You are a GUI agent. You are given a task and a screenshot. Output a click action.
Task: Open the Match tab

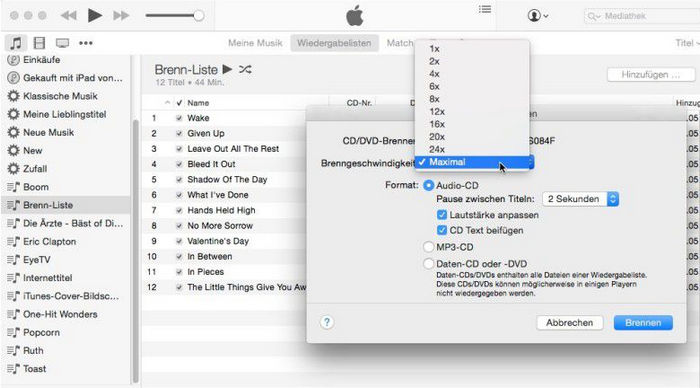click(400, 43)
